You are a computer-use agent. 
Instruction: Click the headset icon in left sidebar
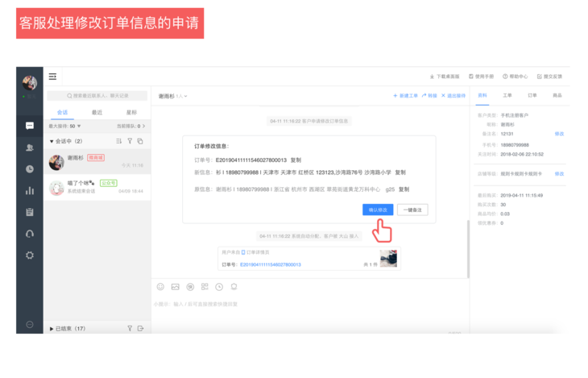30,234
